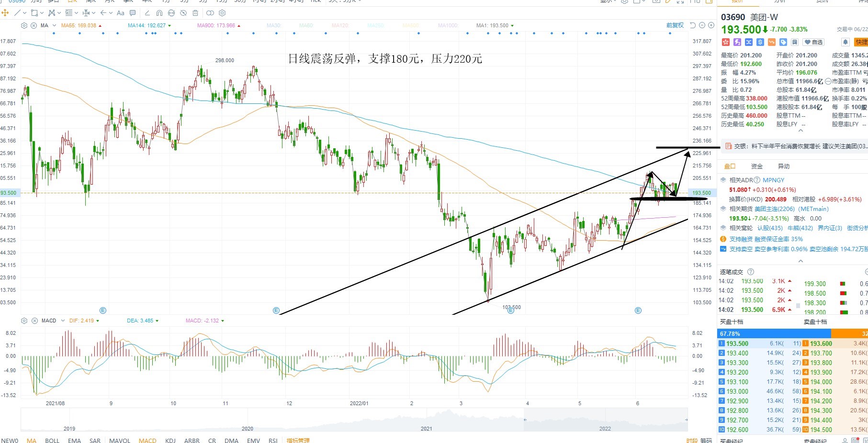The height and width of the screenshot is (443, 868).
Task: Remove the MA indicator with X icon
Action: pyautogui.click(x=34, y=25)
